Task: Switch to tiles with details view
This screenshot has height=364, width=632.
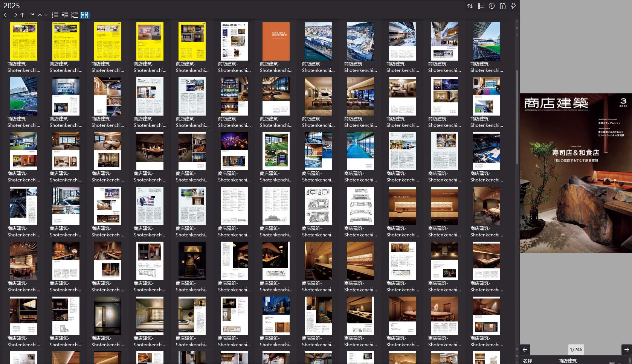Action: click(x=65, y=15)
